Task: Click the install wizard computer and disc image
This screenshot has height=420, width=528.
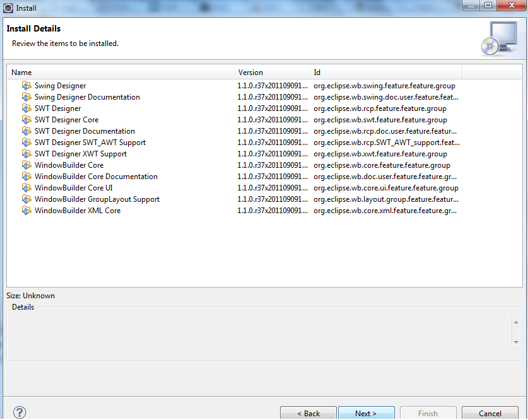Action: click(500, 38)
